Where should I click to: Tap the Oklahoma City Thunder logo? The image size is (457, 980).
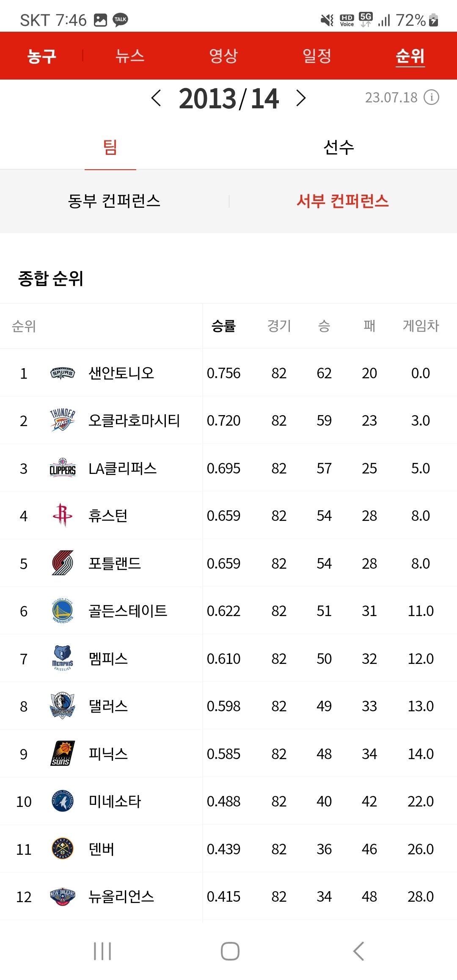click(63, 420)
